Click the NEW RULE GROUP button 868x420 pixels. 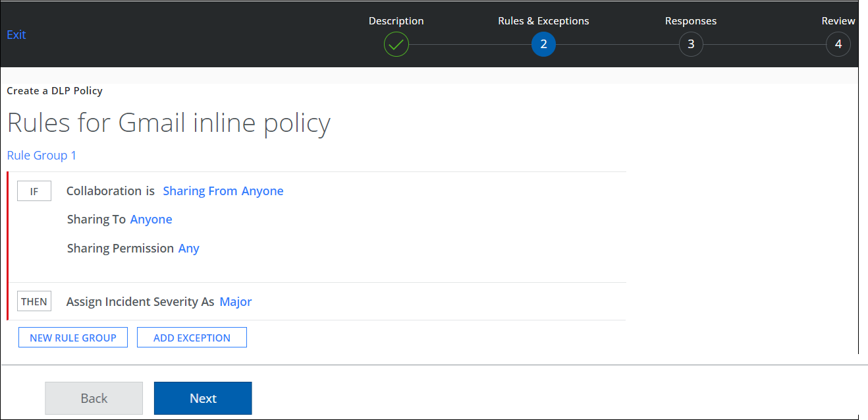pyautogui.click(x=73, y=338)
